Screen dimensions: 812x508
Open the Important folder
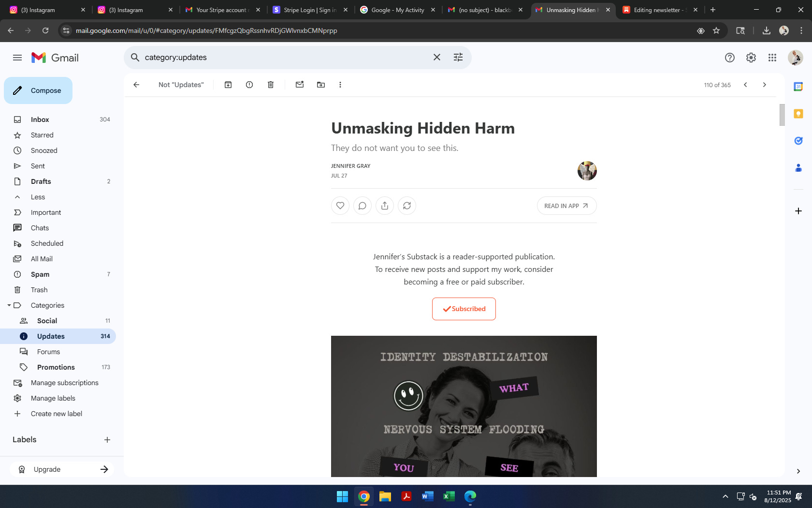[x=58, y=212]
